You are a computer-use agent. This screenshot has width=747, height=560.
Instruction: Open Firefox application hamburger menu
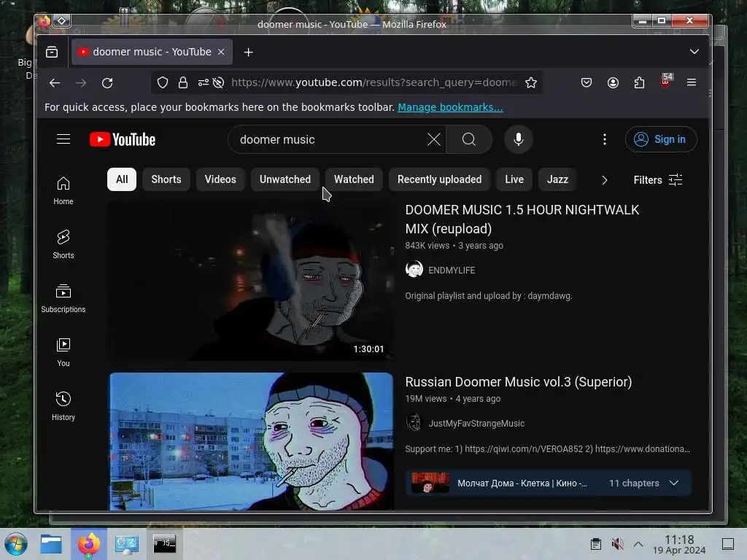tap(692, 83)
